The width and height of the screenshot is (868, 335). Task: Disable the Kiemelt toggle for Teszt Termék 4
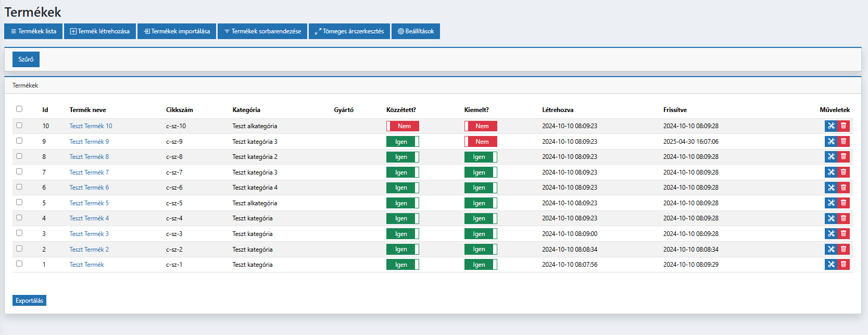[481, 218]
